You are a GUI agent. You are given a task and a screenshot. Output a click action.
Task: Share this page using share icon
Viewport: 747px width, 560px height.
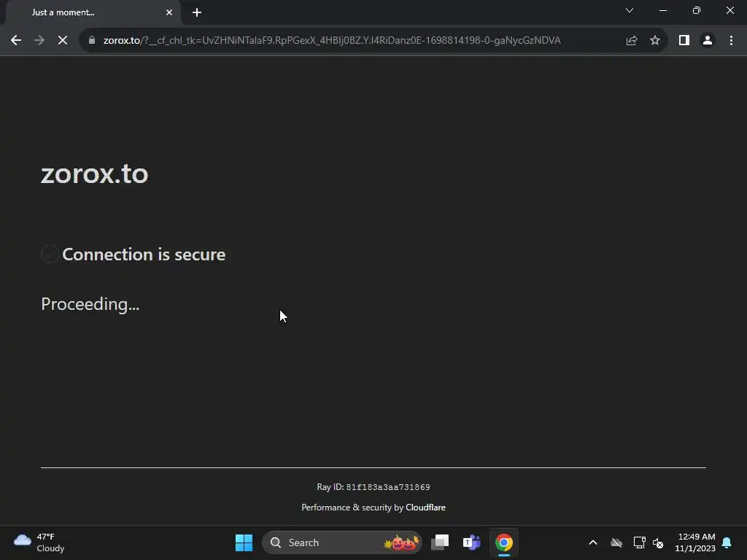[x=632, y=41]
